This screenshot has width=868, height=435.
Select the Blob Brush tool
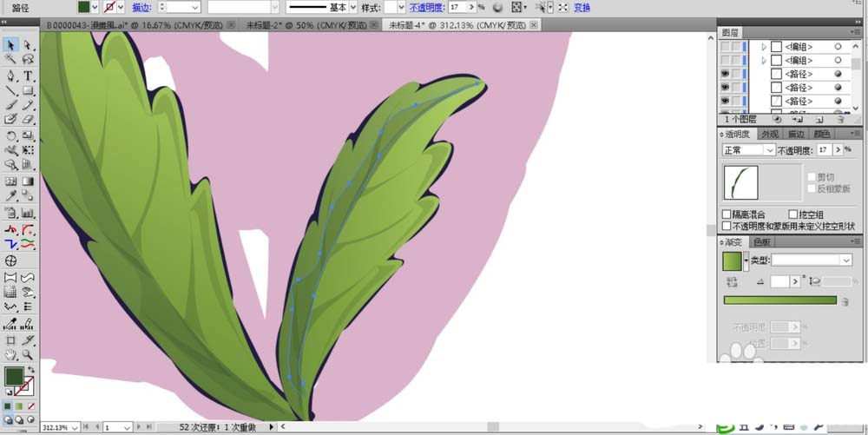(10, 119)
